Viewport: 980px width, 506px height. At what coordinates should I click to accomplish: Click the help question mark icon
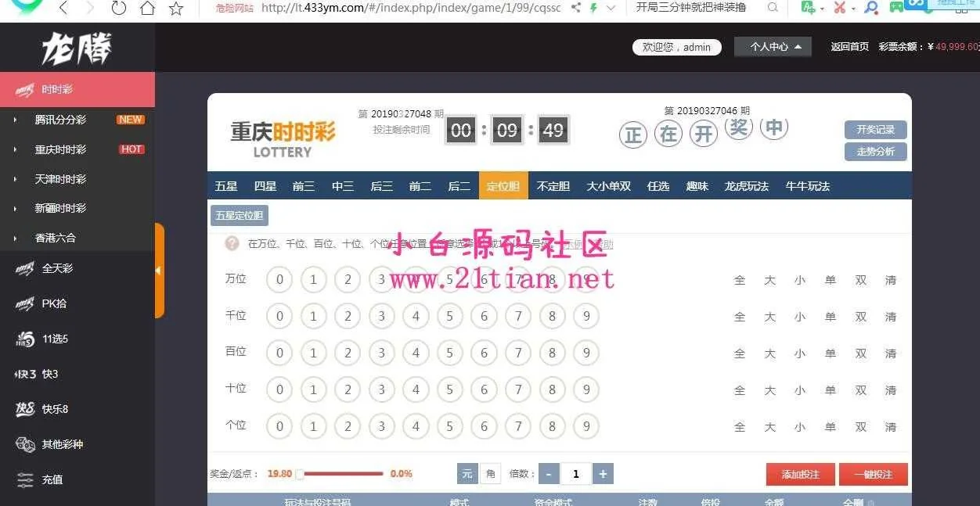(232, 243)
